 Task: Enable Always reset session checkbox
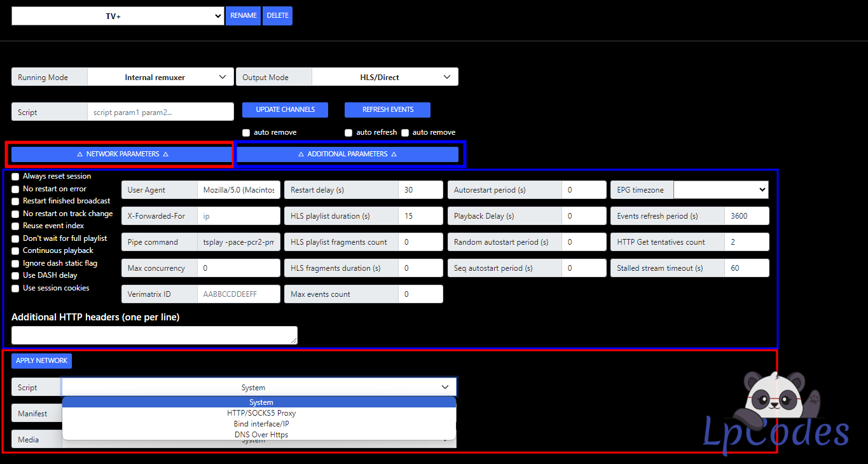pos(15,177)
